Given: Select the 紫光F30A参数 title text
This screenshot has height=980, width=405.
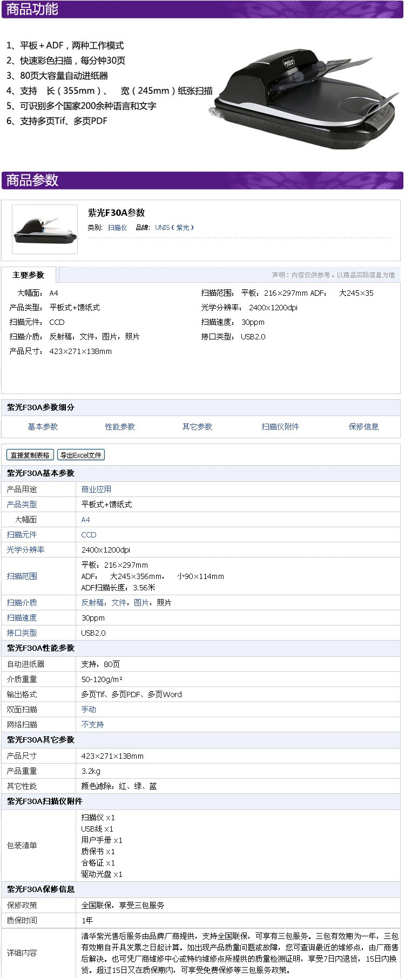Looking at the screenshot, I should pos(116,213).
